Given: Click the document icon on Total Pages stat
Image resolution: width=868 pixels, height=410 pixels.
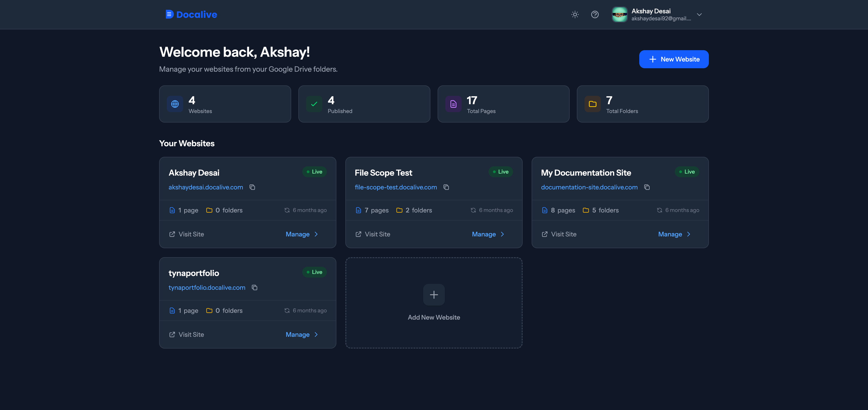Looking at the screenshot, I should (453, 104).
